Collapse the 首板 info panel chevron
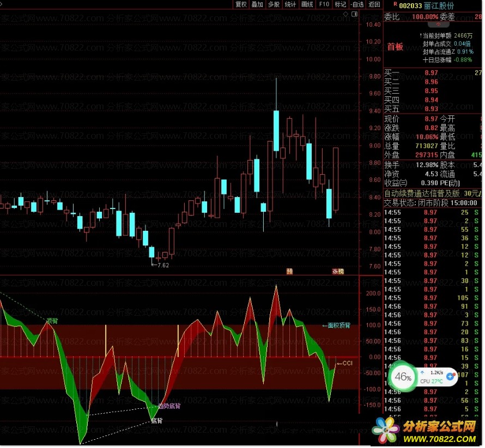The height and width of the screenshot is (448, 485). [x=438, y=24]
